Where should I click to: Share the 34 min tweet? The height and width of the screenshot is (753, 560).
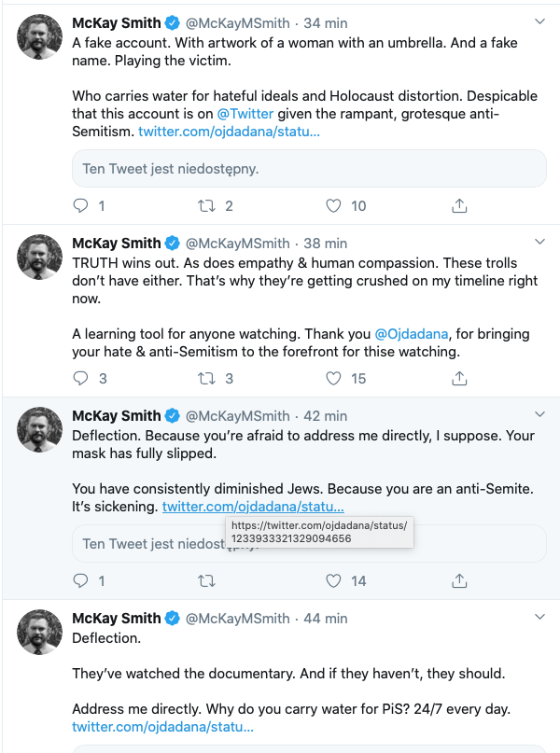[x=459, y=205]
